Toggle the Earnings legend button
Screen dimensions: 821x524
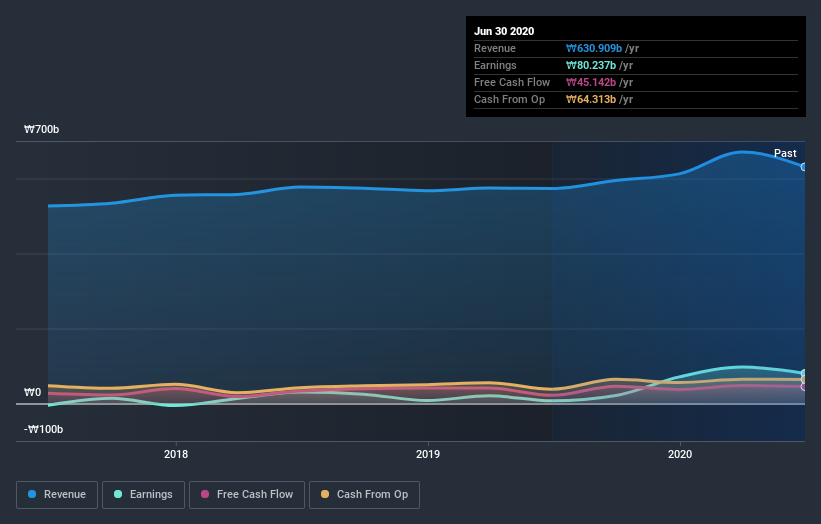tap(143, 495)
